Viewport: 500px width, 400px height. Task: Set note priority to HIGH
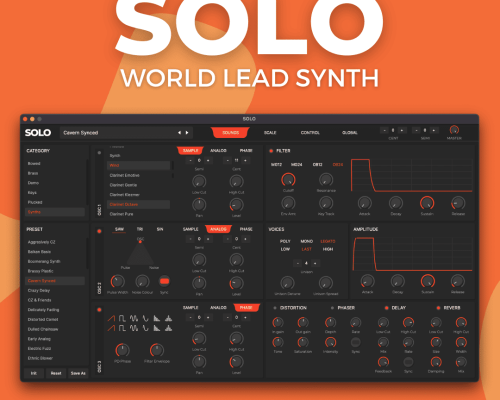(328, 249)
